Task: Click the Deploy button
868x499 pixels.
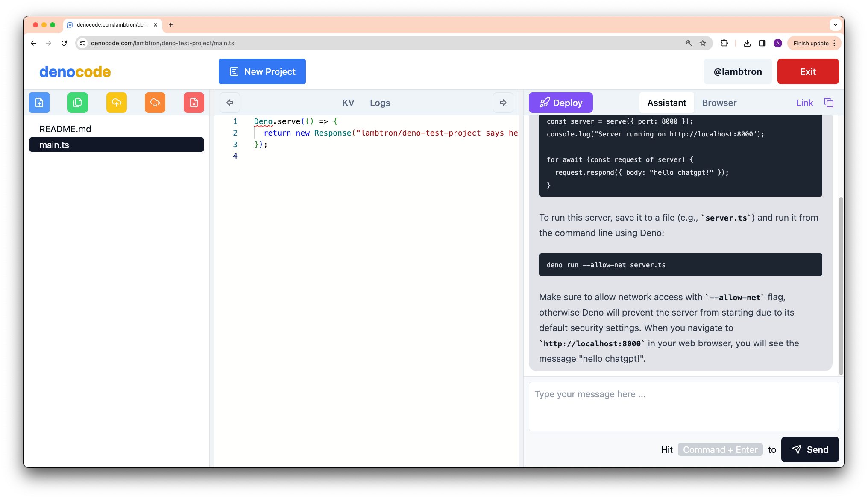Action: [x=560, y=103]
